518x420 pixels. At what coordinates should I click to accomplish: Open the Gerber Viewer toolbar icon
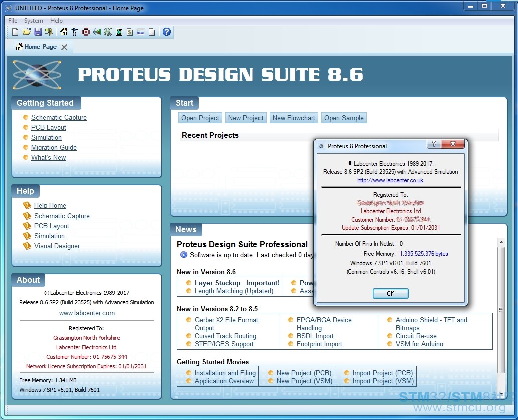pos(108,32)
